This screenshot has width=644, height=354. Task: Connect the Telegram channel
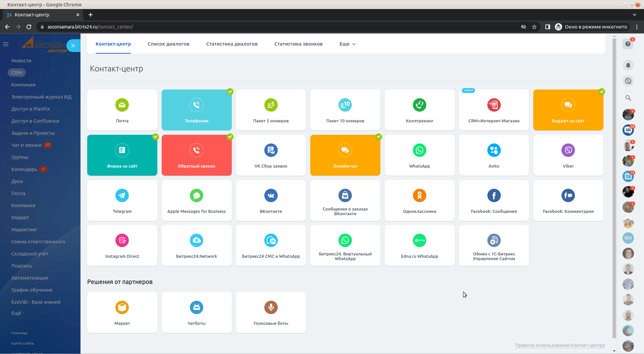[x=122, y=200]
